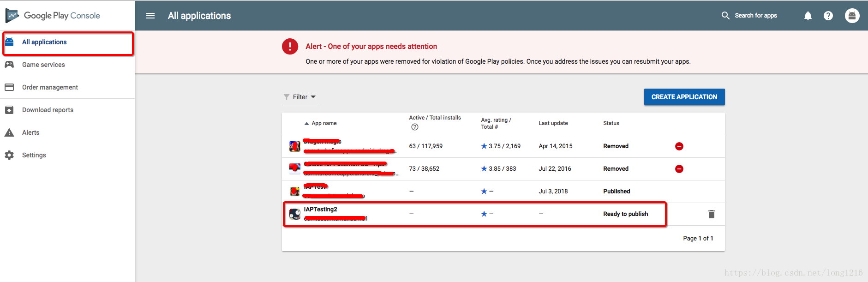The image size is (868, 282).
Task: Open Settings in sidebar
Action: click(x=34, y=155)
